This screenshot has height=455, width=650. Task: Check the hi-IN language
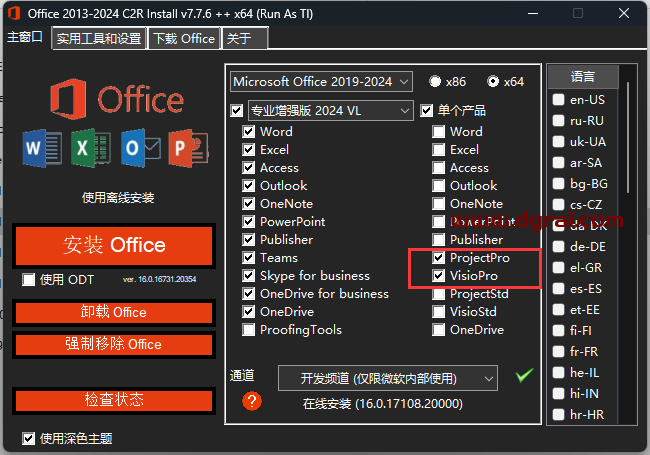558,393
